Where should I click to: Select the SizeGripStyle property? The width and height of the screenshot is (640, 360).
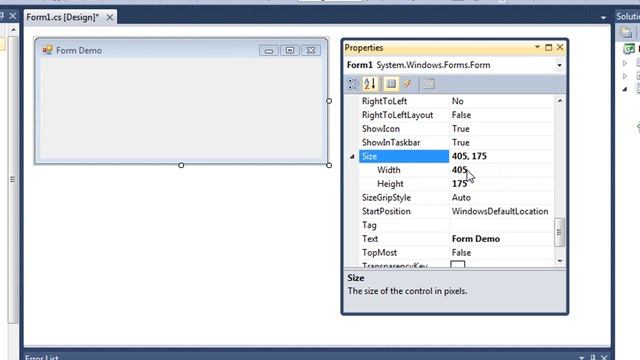tap(386, 198)
